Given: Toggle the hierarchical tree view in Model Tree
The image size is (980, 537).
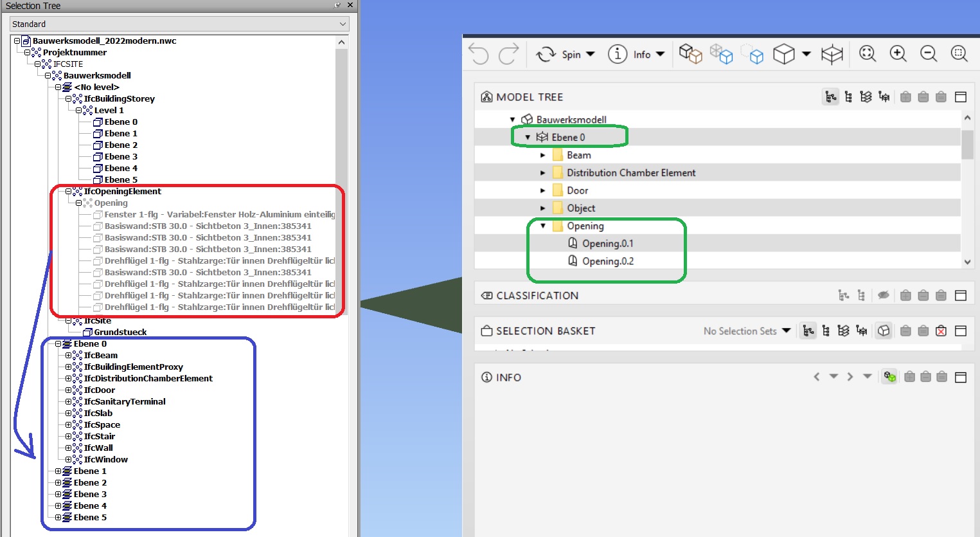Looking at the screenshot, I should tap(830, 96).
